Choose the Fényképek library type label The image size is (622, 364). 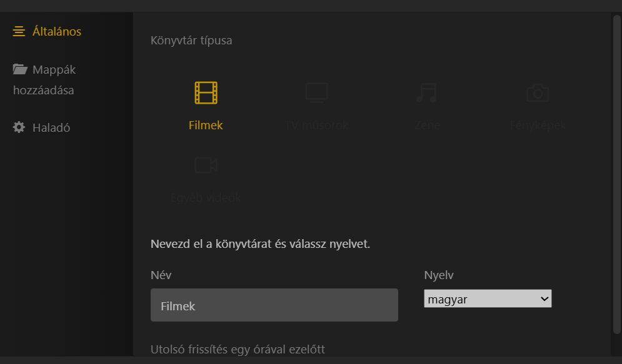point(538,125)
